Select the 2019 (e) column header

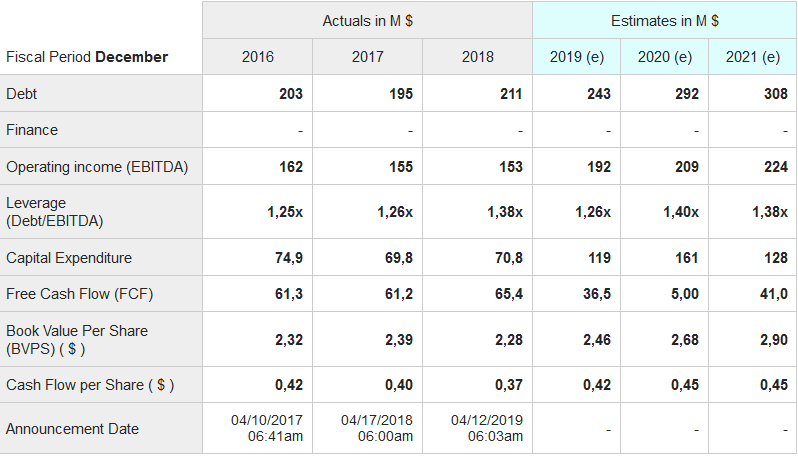577,57
